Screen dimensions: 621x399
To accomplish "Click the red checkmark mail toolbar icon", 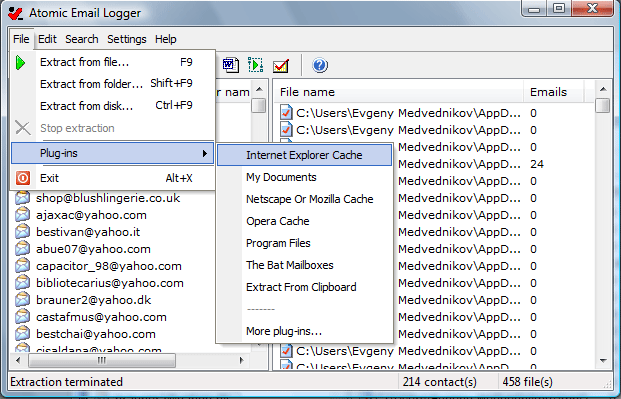I will point(281,66).
